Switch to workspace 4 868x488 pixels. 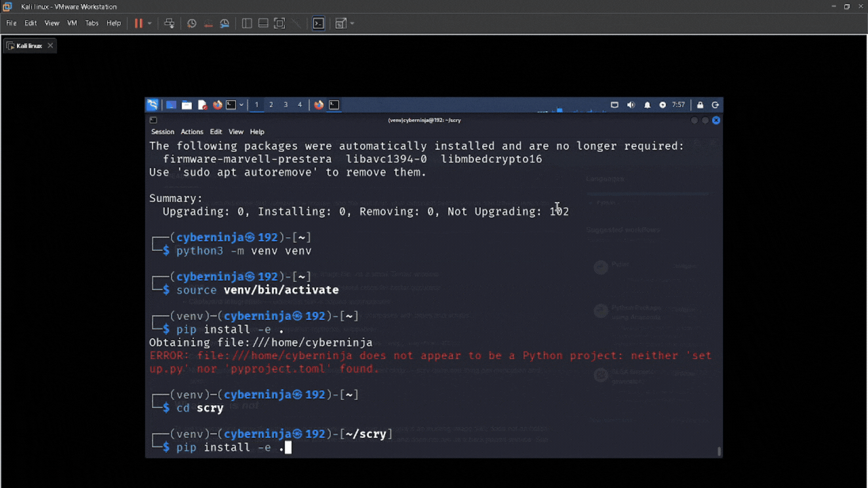click(300, 104)
